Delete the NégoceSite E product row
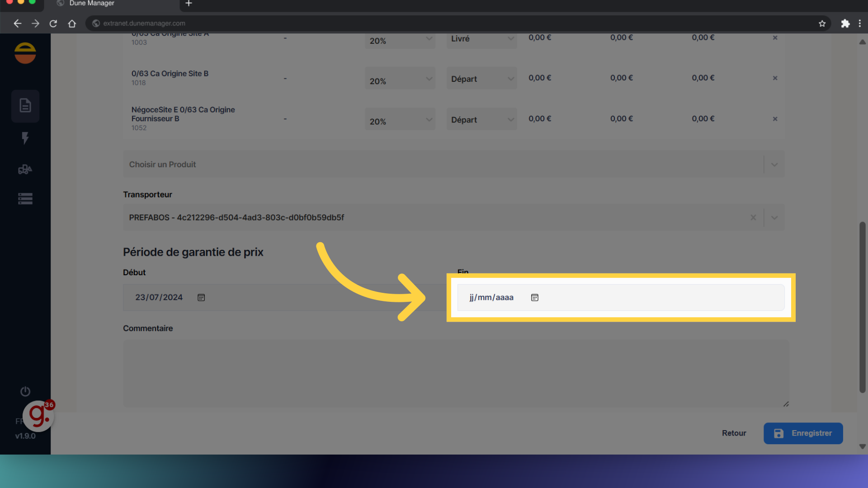 [775, 119]
